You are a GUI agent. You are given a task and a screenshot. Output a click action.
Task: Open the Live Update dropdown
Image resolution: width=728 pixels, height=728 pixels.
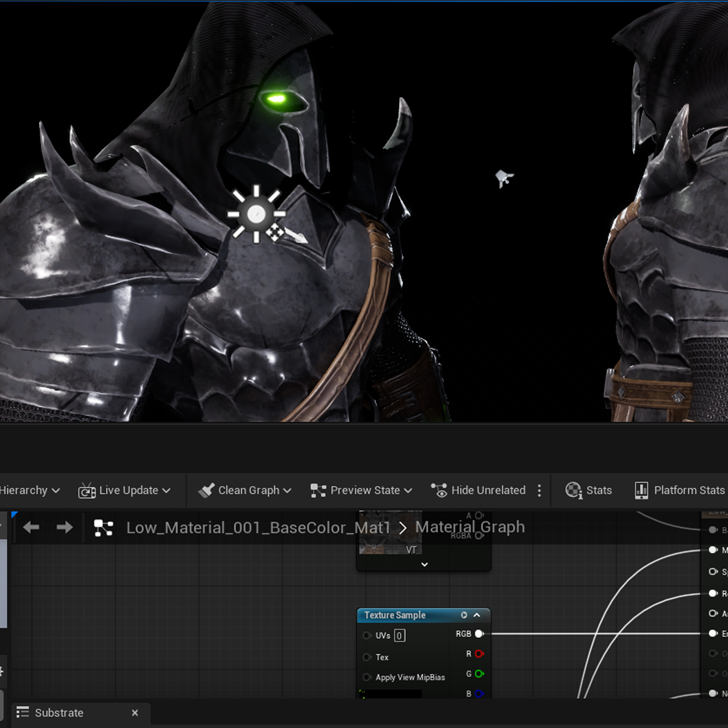click(x=124, y=490)
